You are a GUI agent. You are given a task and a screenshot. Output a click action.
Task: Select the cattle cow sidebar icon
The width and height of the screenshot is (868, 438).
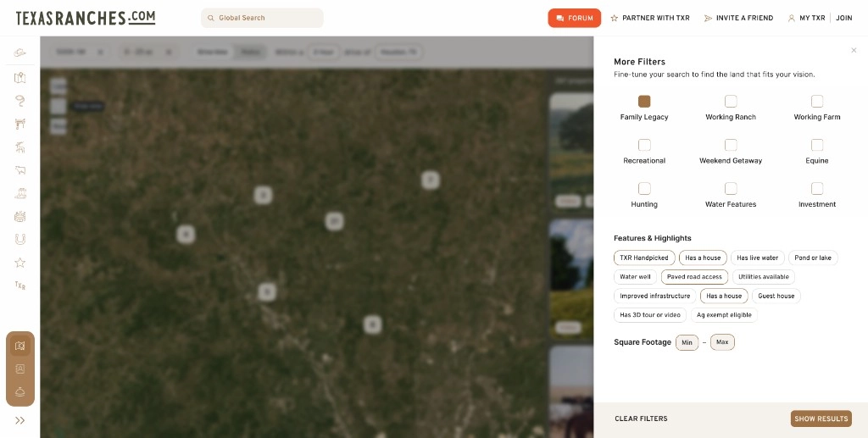(x=20, y=170)
